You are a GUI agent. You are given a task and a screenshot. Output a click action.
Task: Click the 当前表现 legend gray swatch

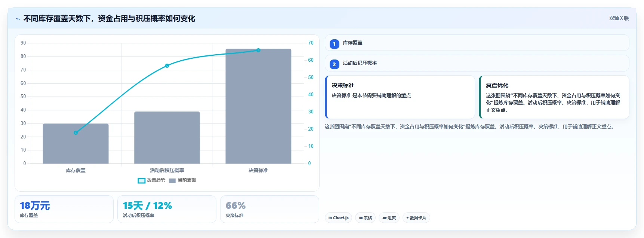click(x=172, y=181)
